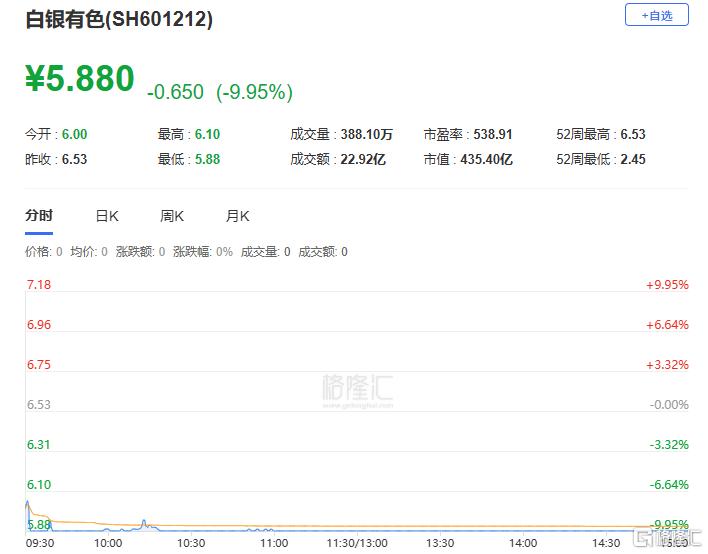
Task: Click the 6.53 previous close axis label
Action: 38,404
